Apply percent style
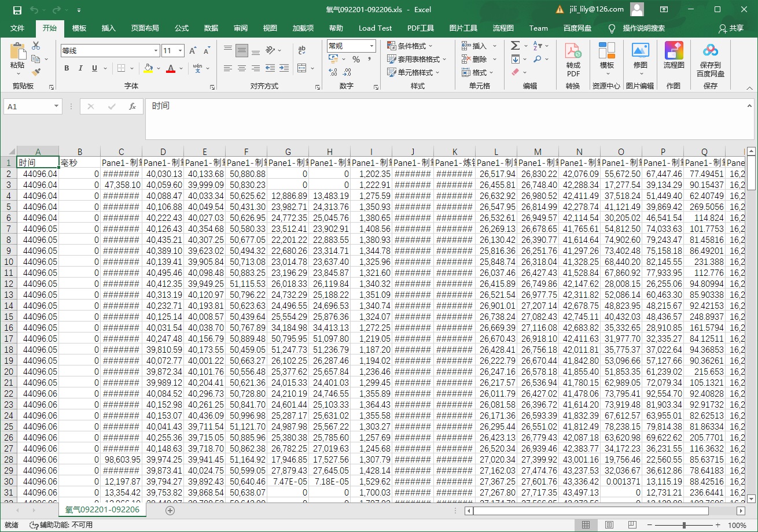This screenshot has height=532, width=758. [356, 59]
